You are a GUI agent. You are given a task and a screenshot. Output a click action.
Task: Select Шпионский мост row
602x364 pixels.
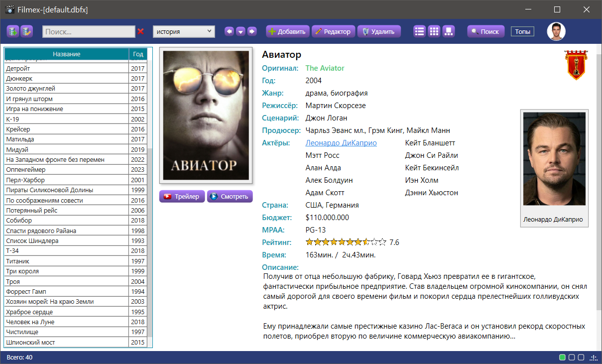[x=76, y=343]
